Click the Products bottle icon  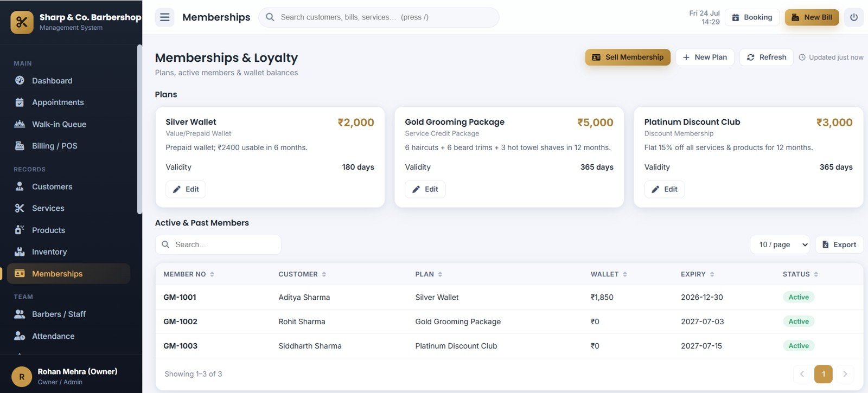click(20, 230)
